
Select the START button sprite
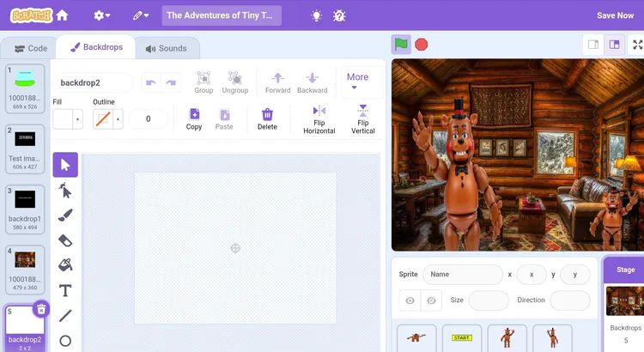[x=462, y=338]
